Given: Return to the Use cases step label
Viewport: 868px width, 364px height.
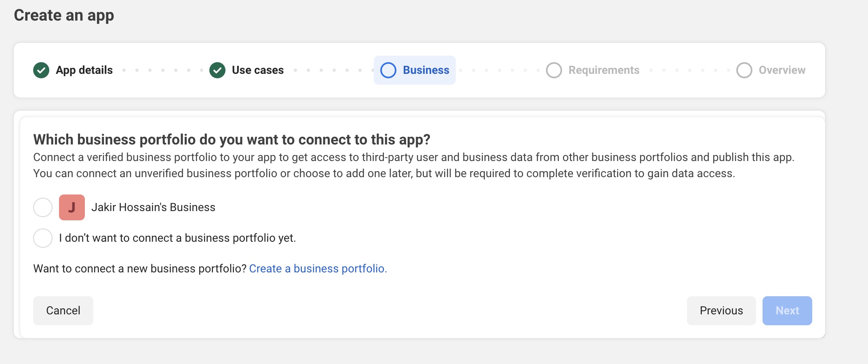Looking at the screenshot, I should tap(258, 70).
